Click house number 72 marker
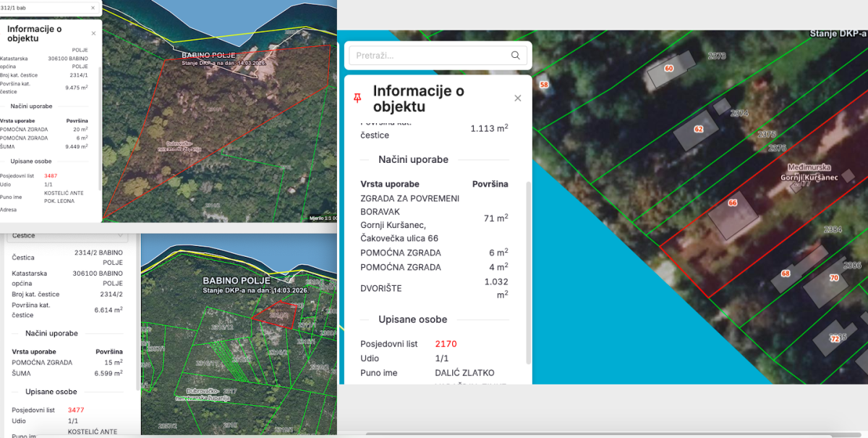 tap(834, 339)
